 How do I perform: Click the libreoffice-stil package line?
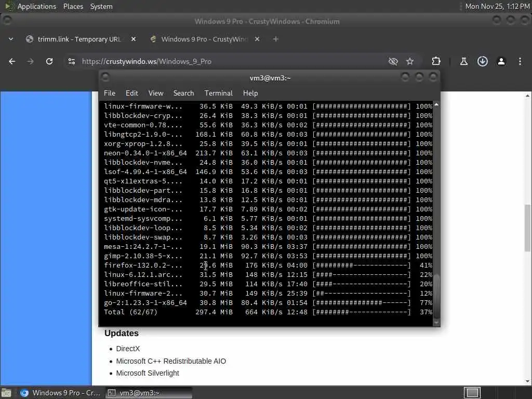click(x=268, y=284)
